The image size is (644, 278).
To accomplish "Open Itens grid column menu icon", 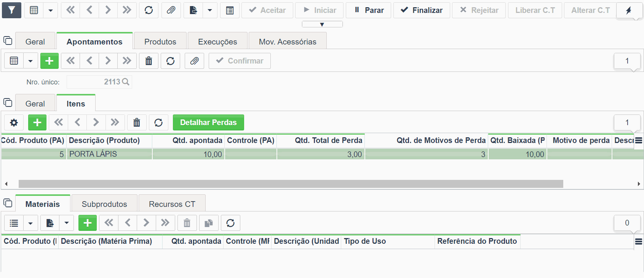I will tap(639, 140).
